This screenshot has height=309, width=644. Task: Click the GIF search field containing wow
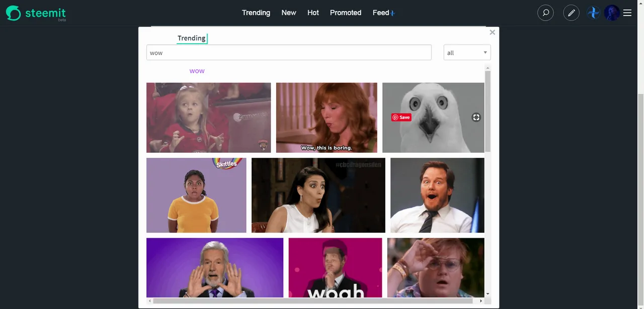pyautogui.click(x=289, y=53)
